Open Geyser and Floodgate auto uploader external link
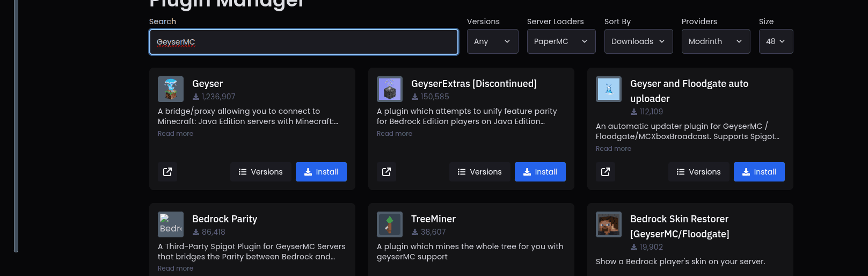 pos(606,172)
